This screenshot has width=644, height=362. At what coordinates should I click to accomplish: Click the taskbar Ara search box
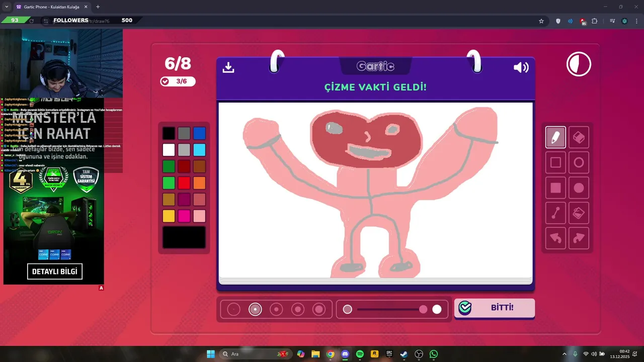coord(256,354)
